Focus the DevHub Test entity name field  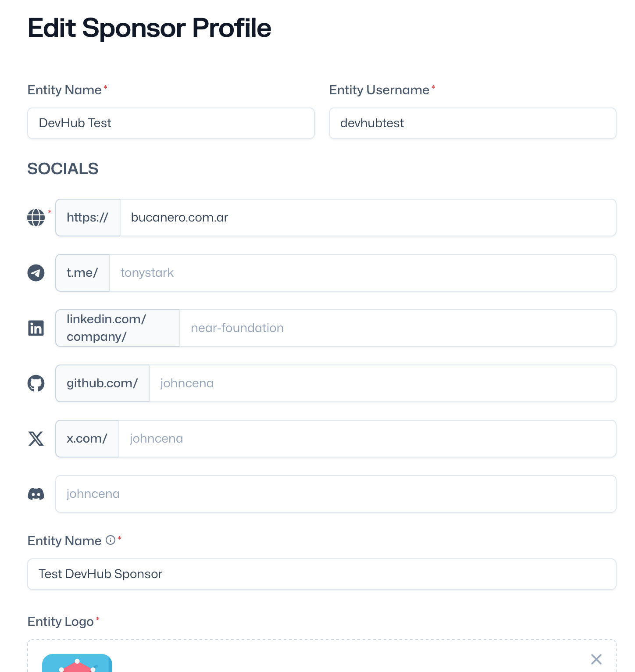tap(171, 123)
